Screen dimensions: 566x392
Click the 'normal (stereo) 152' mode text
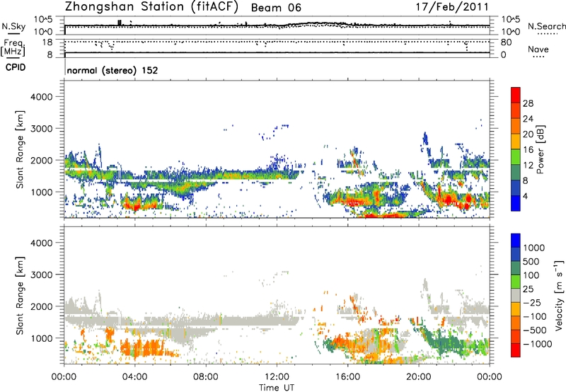click(x=112, y=70)
